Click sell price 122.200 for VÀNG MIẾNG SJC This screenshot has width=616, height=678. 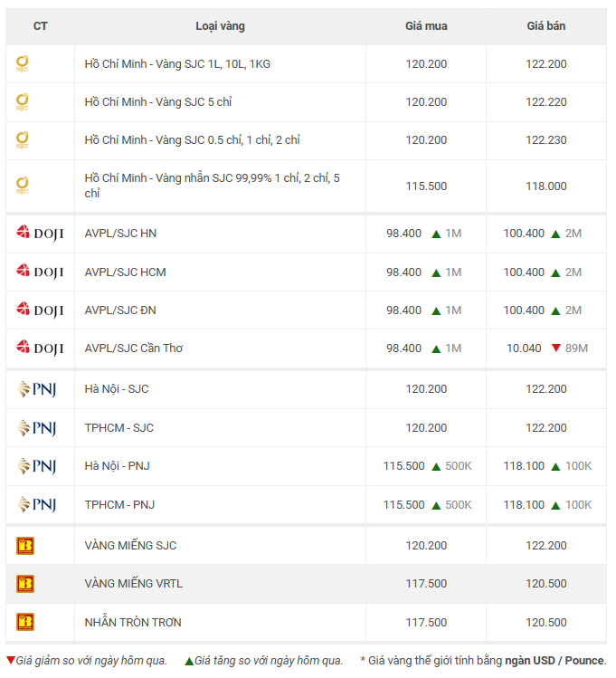[546, 546]
